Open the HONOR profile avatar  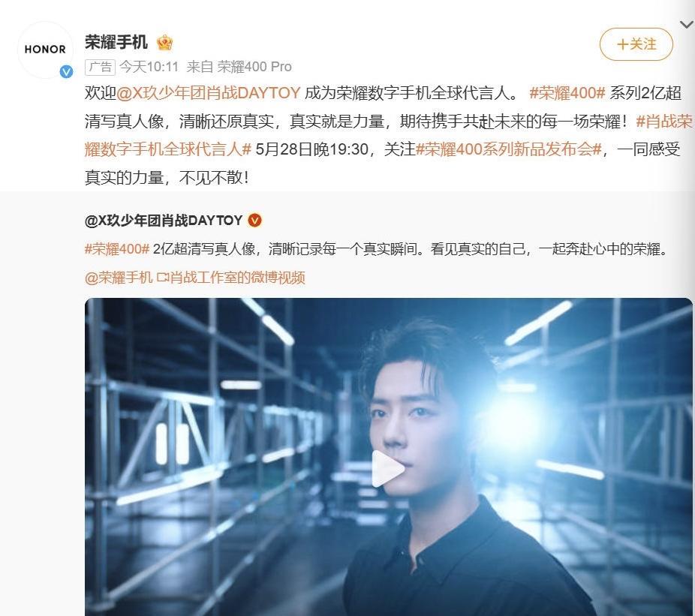click(45, 50)
